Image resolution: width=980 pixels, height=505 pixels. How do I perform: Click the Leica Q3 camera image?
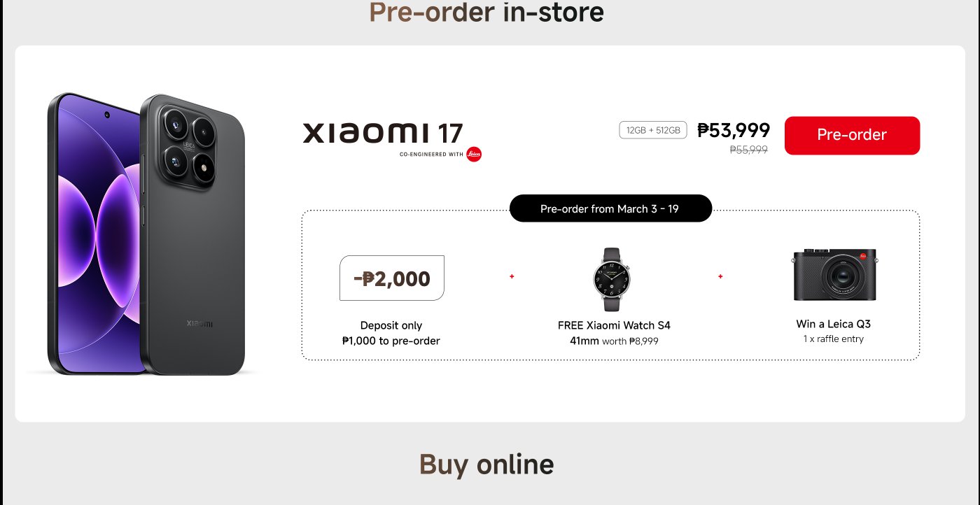pos(835,274)
